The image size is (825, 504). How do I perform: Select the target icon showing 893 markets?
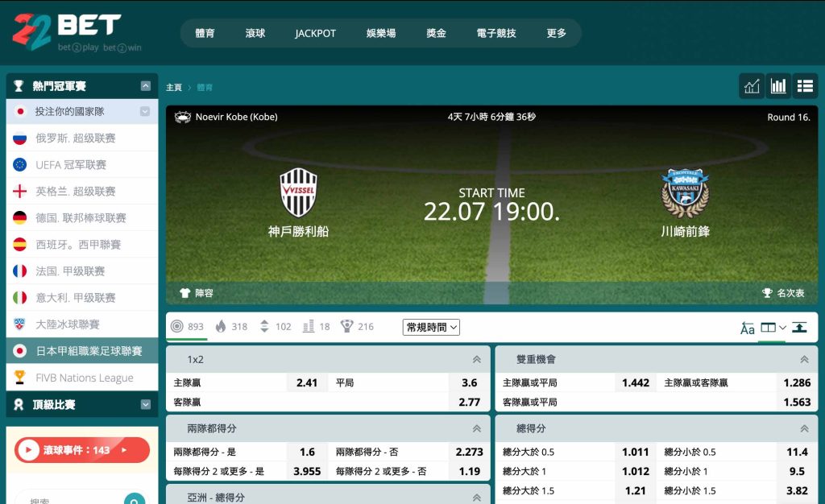(x=176, y=326)
